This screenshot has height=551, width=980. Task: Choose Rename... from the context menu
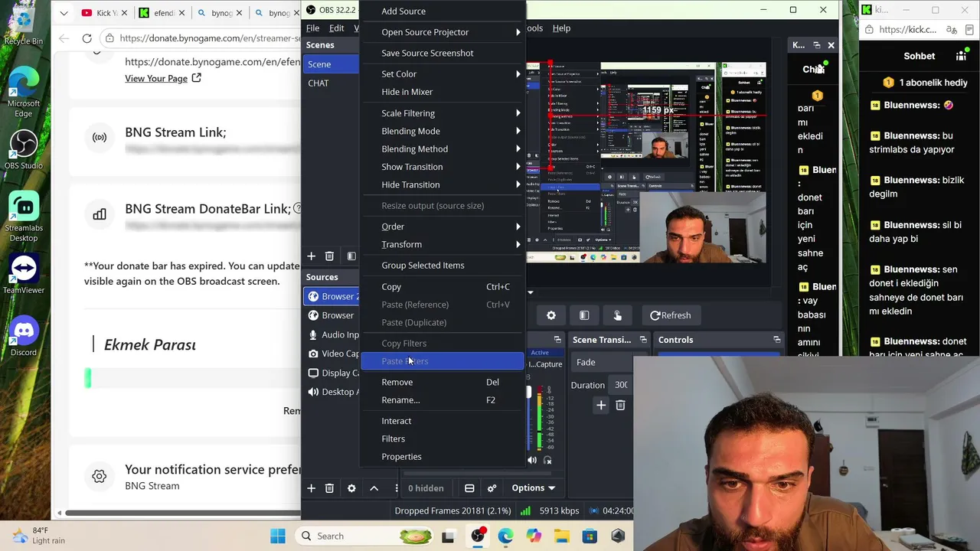click(443, 400)
